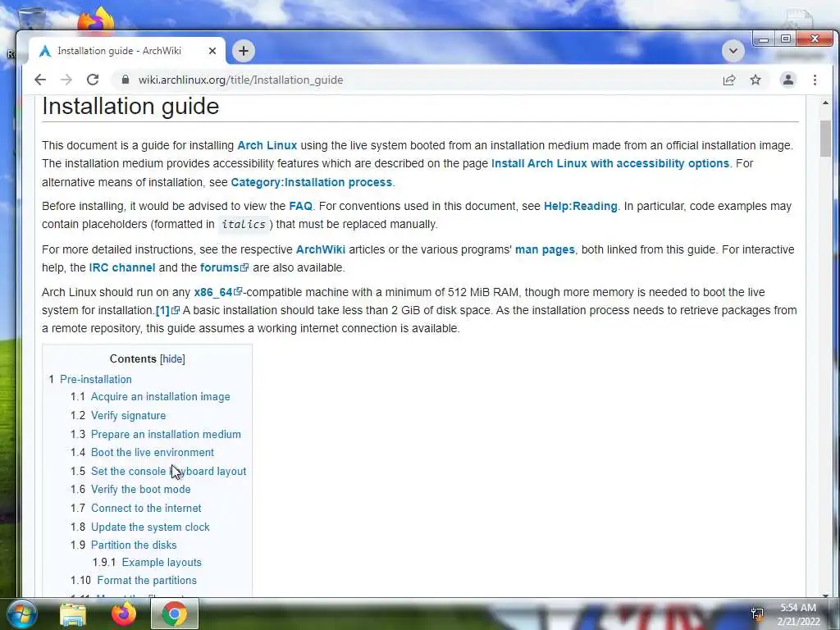The image size is (840, 630).
Task: Jump to 1.5 Set the console keyboard layout
Action: tap(168, 472)
